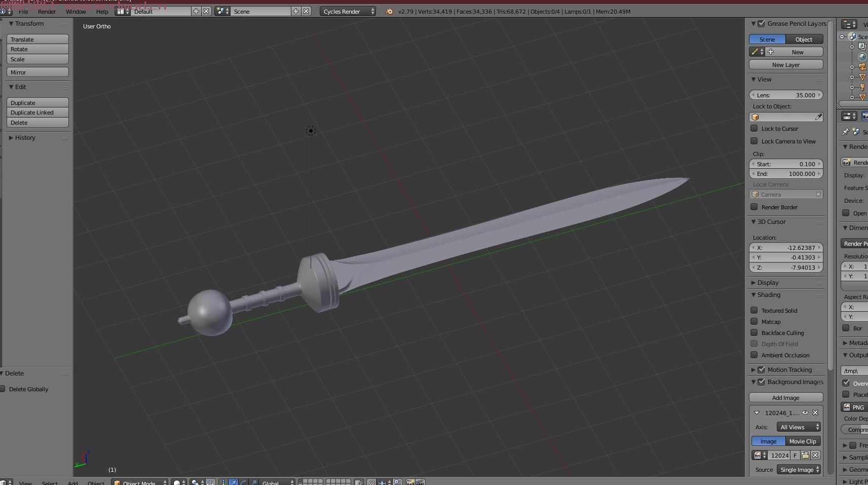Enable Textured Solid shading

click(754, 311)
